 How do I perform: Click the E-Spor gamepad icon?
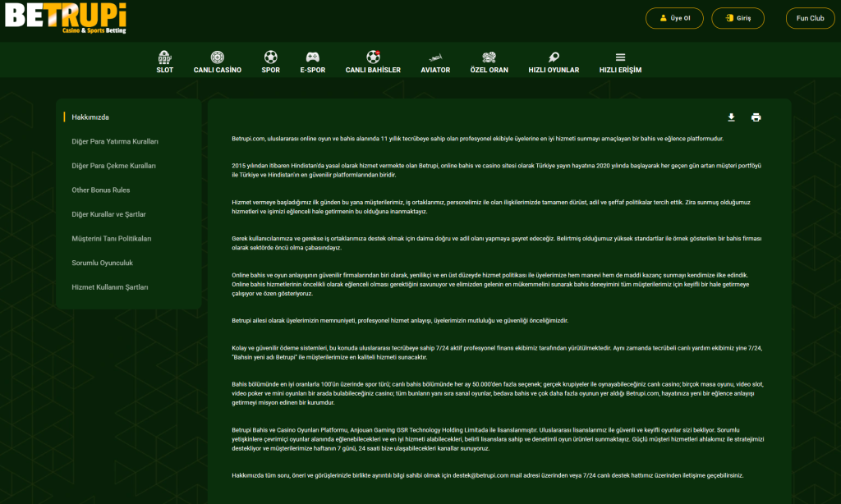(313, 57)
